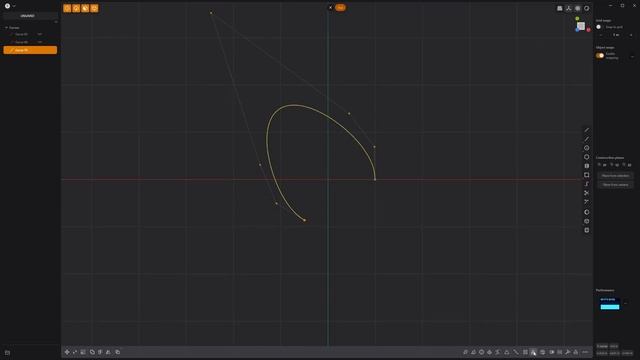The image size is (640, 360).
Task: Select the top line tool in right toolbar
Action: click(587, 130)
